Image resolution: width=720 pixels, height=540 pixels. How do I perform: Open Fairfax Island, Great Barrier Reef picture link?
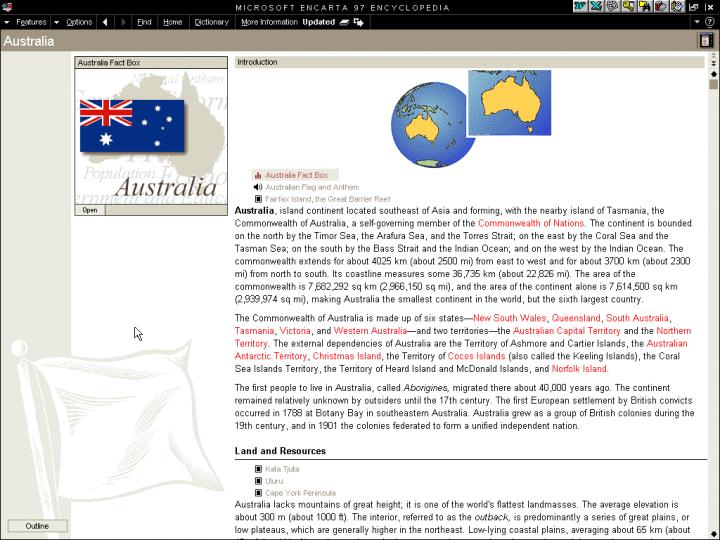tap(328, 199)
